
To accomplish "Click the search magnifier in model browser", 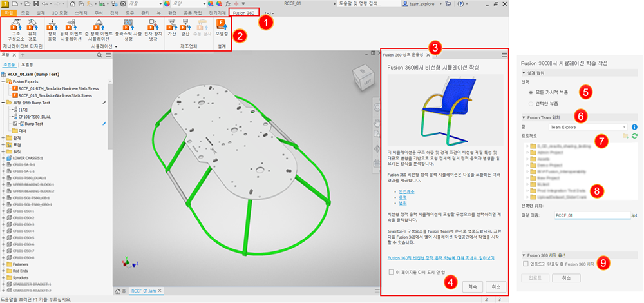I will [x=100, y=55].
